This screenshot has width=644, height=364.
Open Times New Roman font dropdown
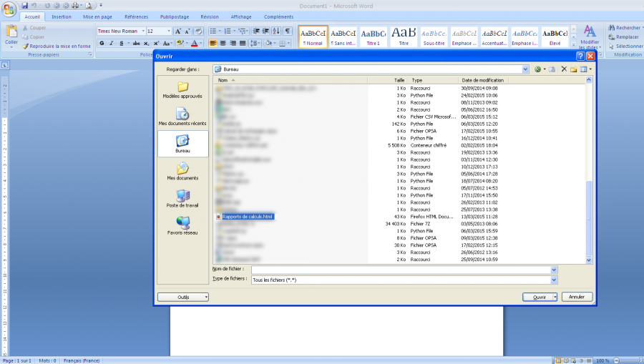143,31
